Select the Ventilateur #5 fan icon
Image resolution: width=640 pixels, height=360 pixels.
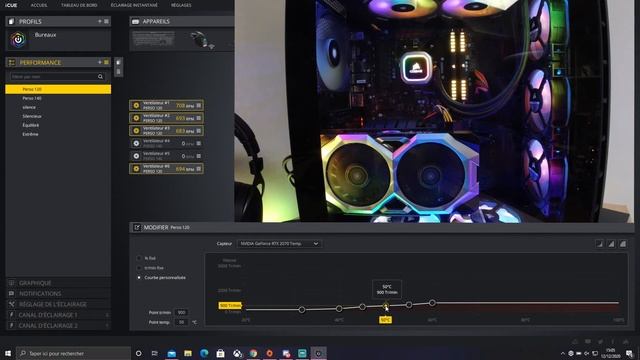136,156
